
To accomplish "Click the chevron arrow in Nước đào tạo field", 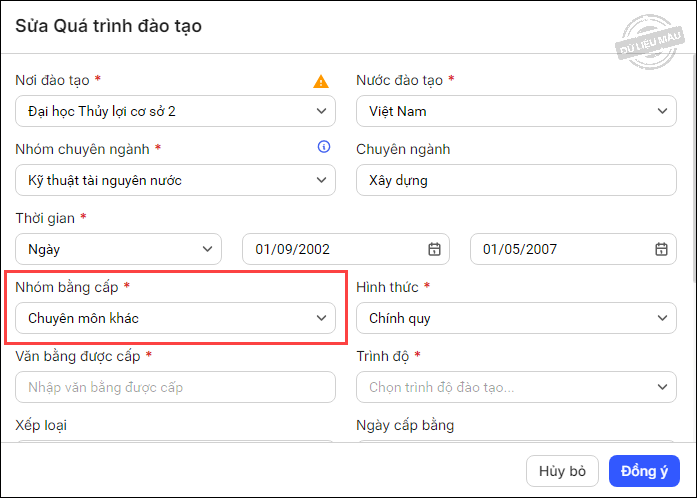I will [x=661, y=111].
